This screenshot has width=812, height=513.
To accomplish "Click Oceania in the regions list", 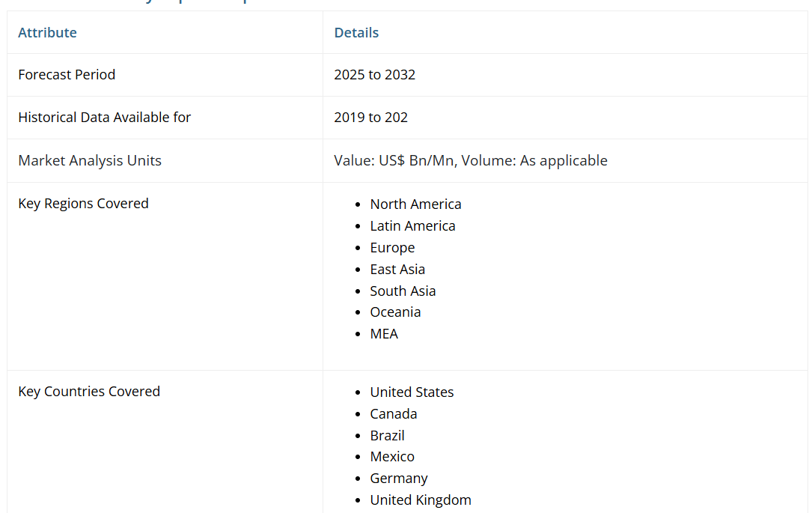I will click(395, 312).
